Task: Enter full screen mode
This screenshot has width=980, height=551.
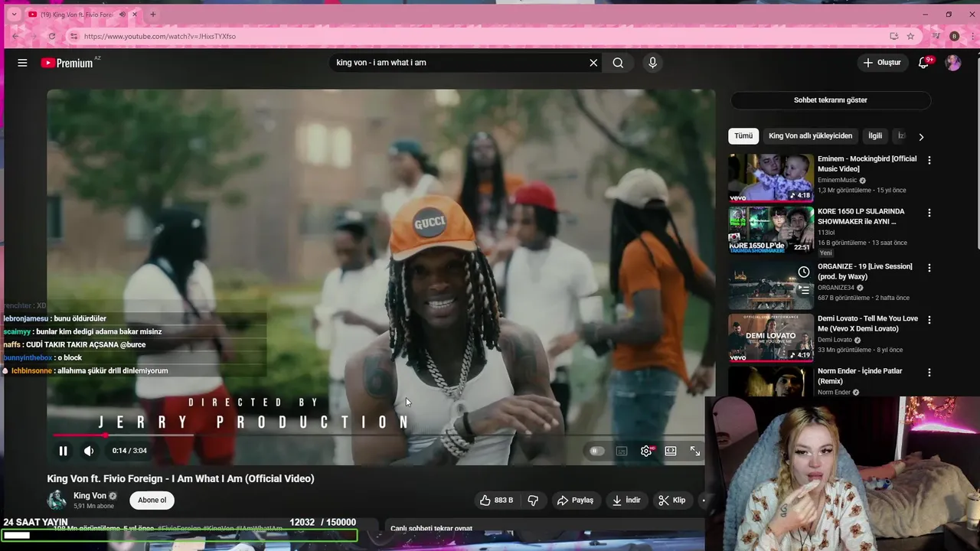Action: (695, 451)
